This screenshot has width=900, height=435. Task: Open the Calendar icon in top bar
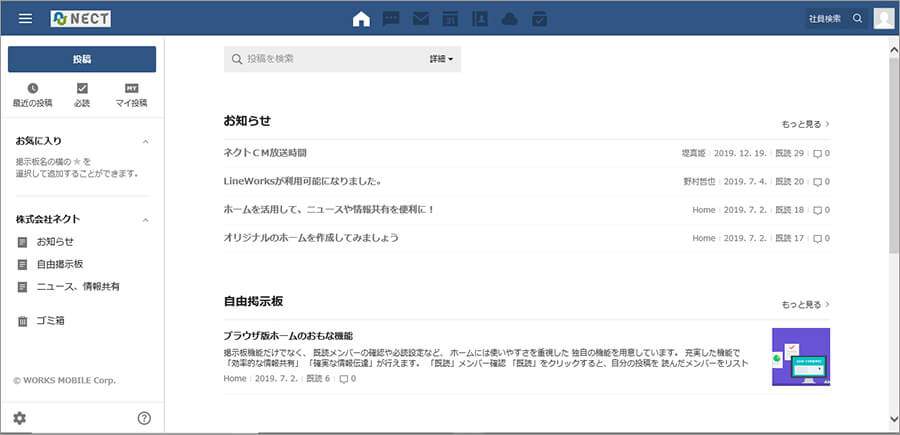point(450,18)
